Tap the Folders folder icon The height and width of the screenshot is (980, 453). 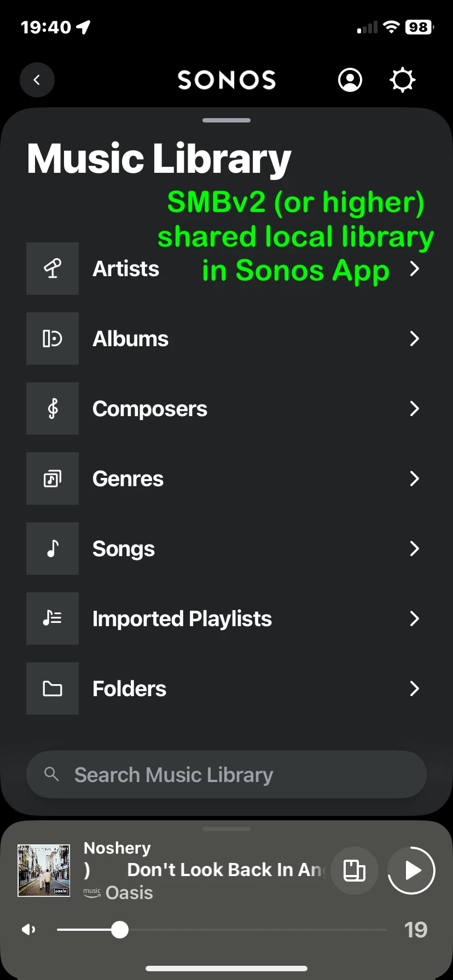[53, 689]
